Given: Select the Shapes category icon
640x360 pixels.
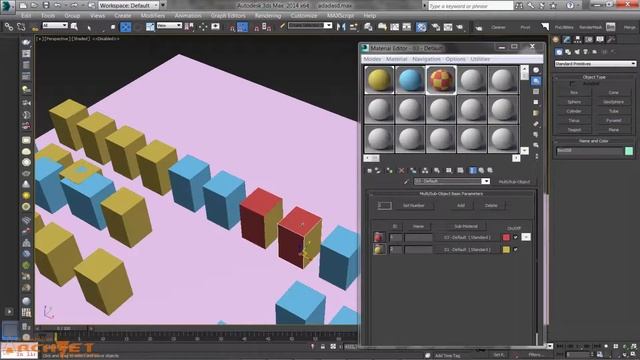Looking at the screenshot, I should 568,52.
